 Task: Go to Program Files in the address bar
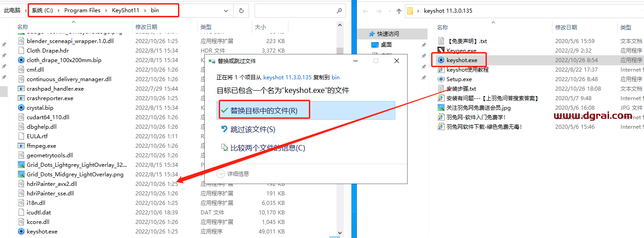point(82,10)
